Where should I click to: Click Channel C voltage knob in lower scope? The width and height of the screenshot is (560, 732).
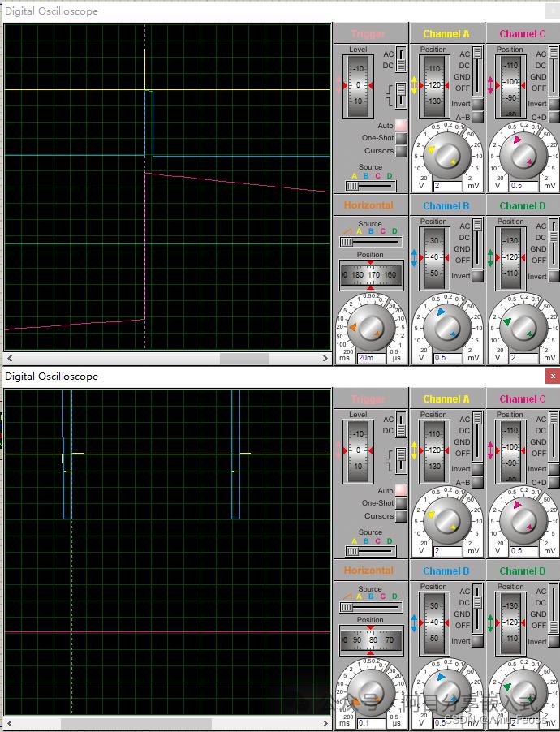coord(523,520)
